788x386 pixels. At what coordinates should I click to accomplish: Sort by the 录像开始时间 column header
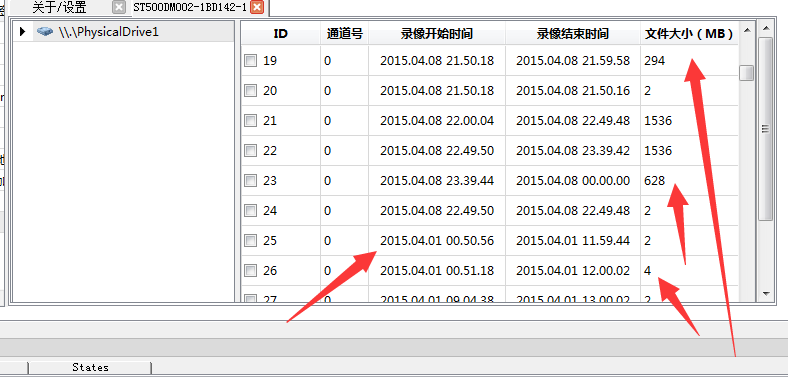(x=437, y=34)
